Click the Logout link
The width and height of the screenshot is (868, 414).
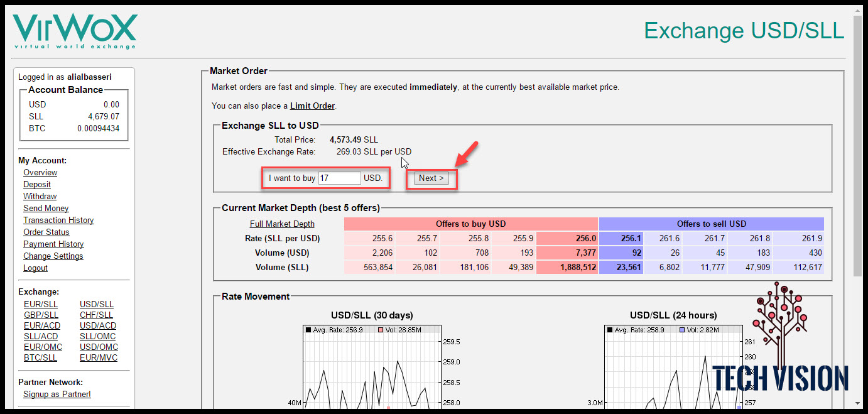(35, 268)
